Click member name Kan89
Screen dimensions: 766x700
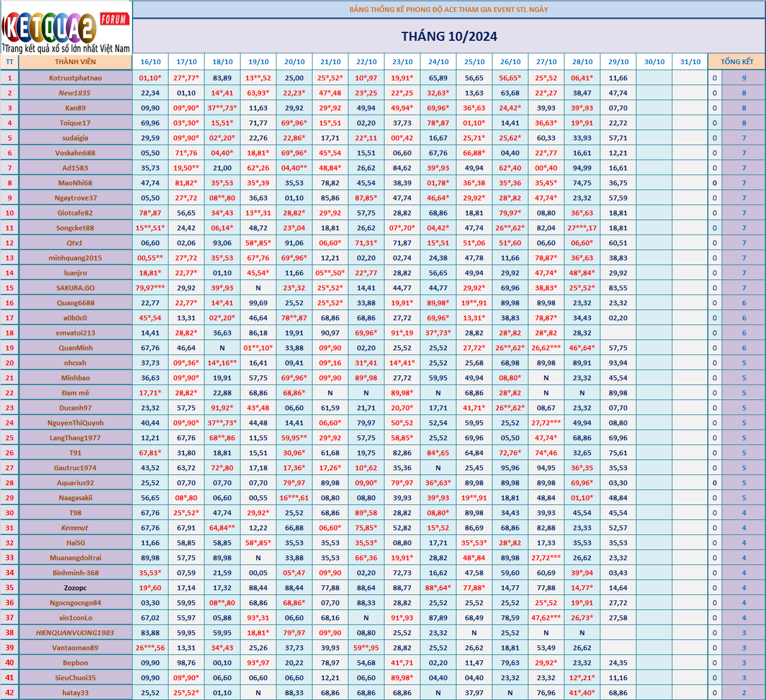[x=75, y=108]
